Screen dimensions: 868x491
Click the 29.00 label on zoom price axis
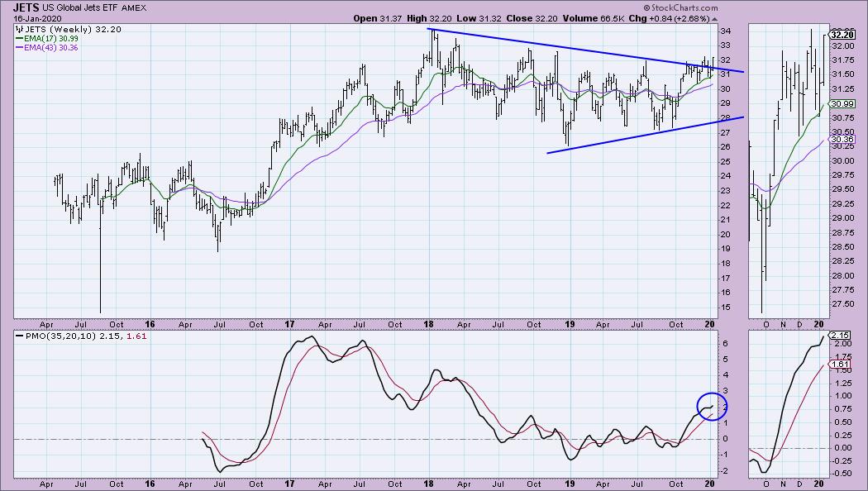tap(842, 218)
